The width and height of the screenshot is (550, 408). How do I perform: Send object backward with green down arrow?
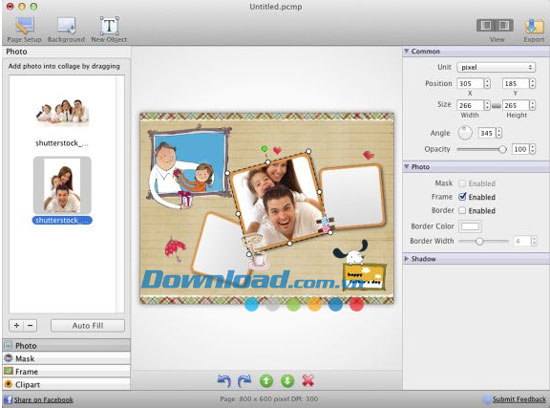coord(287,381)
